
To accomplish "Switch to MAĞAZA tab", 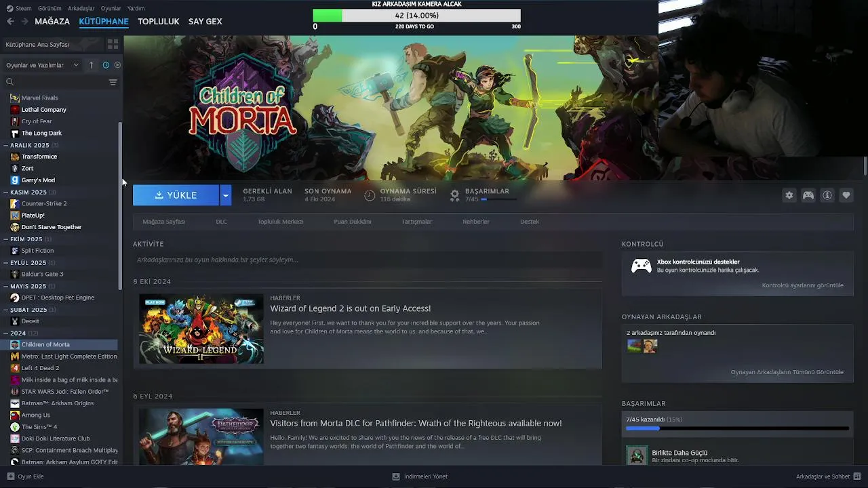I will (x=52, y=22).
